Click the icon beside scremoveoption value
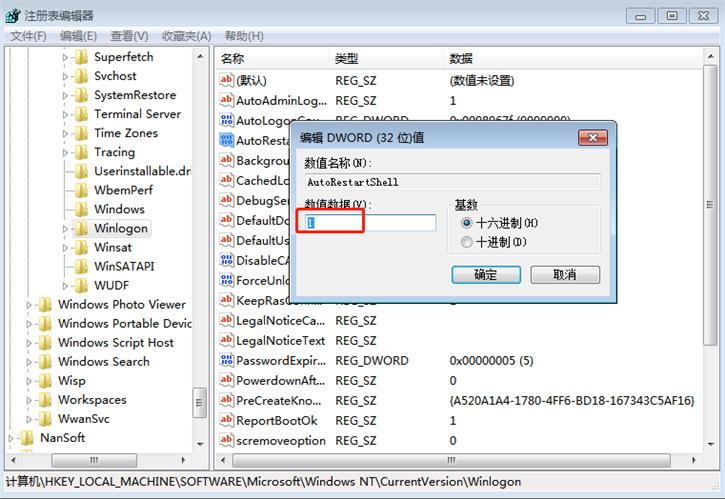The width and height of the screenshot is (725, 499). [x=226, y=441]
